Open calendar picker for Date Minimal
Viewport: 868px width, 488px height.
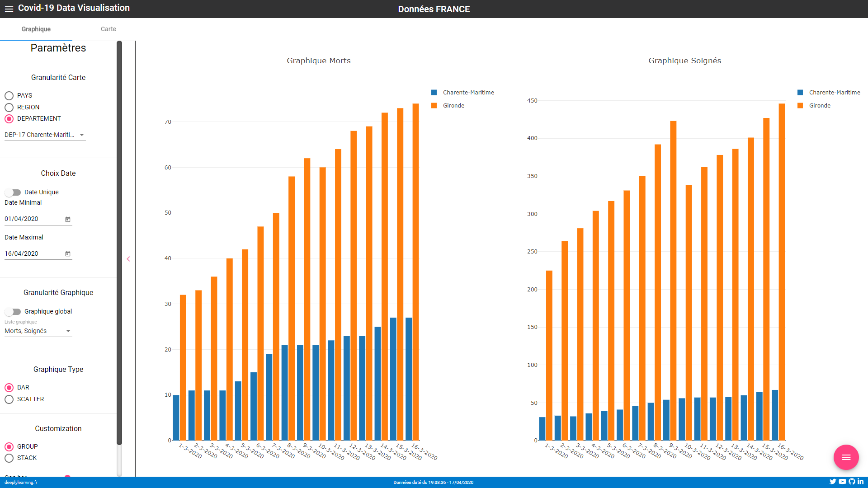pyautogui.click(x=68, y=219)
